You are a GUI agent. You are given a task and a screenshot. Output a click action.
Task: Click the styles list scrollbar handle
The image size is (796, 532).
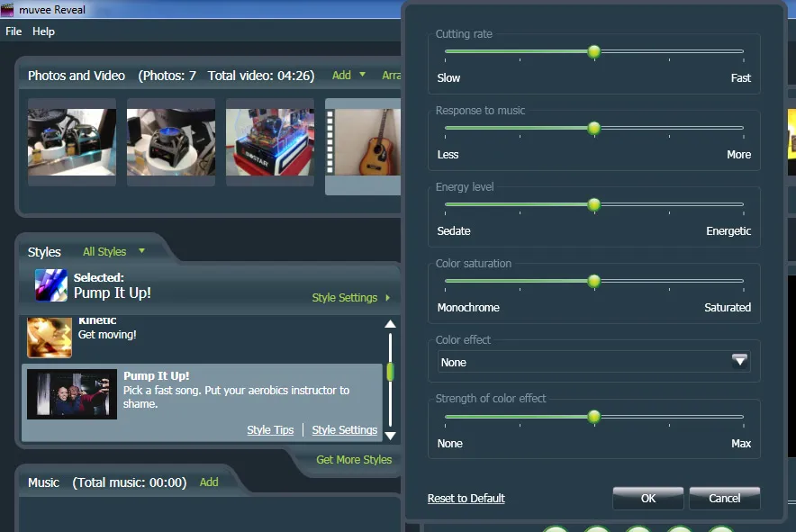[x=391, y=372]
